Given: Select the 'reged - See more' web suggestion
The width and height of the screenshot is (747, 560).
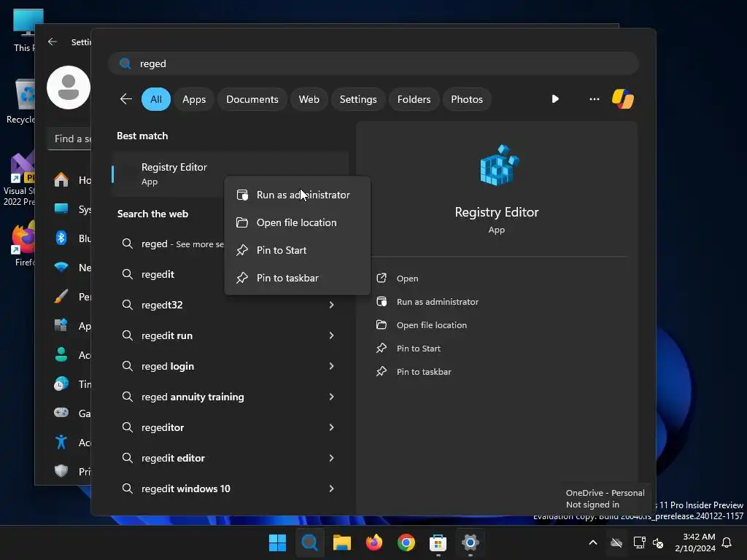Looking at the screenshot, I should (171, 244).
